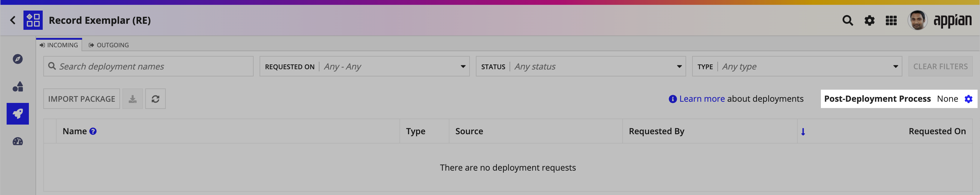Click the Search deployment names field
The image size is (980, 195).
point(148,66)
